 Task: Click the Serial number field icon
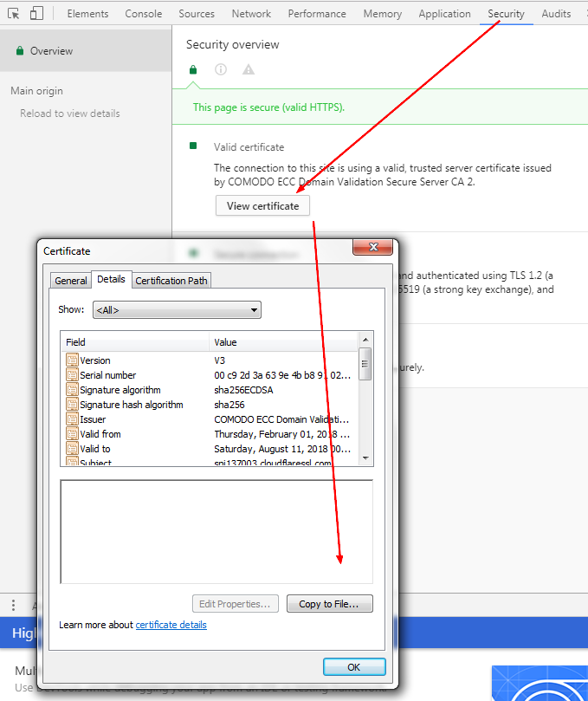click(72, 374)
